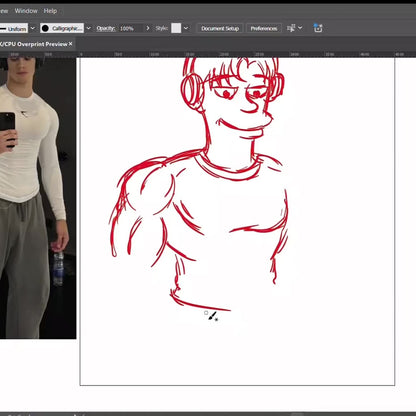Click the align selection icon
This screenshot has height=416, width=416.
point(291,28)
